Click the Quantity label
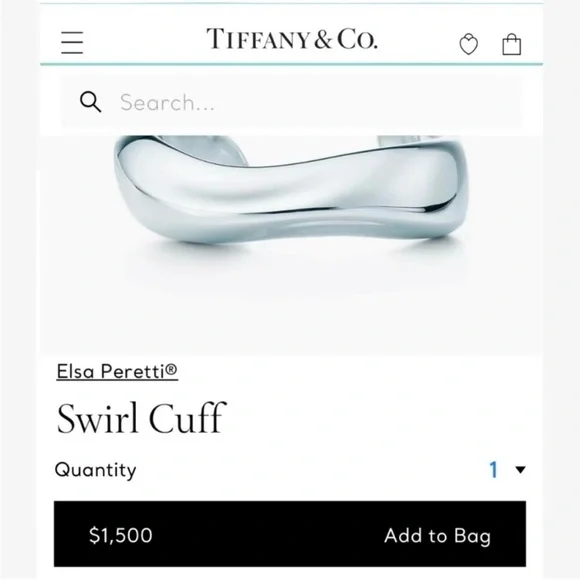Image resolution: width=580 pixels, height=580 pixels. click(x=95, y=470)
